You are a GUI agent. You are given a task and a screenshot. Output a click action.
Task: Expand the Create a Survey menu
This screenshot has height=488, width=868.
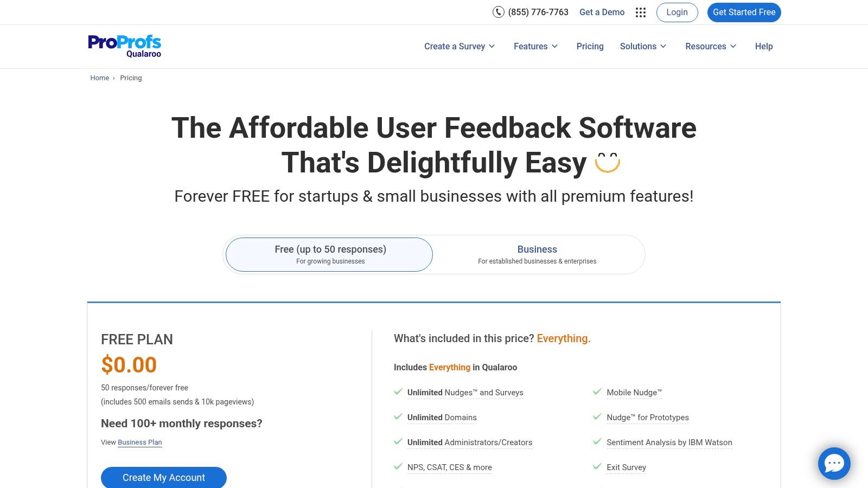tap(459, 46)
